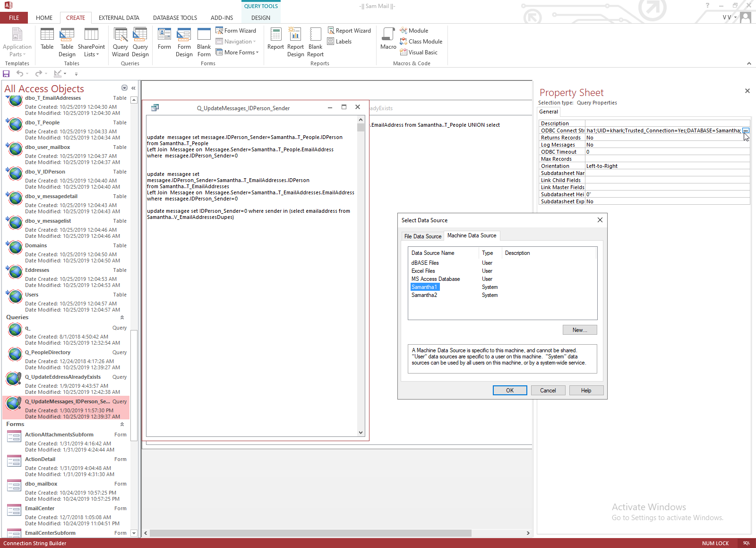Image resolution: width=756 pixels, height=548 pixels.
Task: Expand the More Forms menu
Action: coord(237,52)
